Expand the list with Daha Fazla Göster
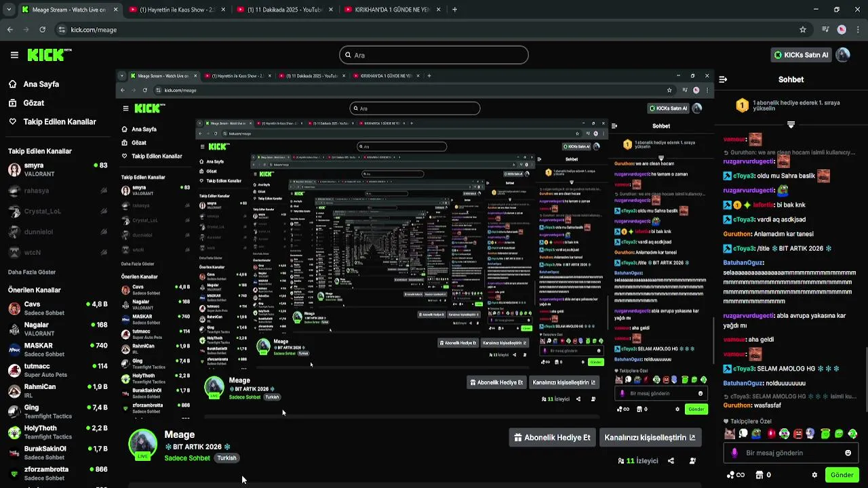The width and height of the screenshot is (868, 488). pos(32,272)
